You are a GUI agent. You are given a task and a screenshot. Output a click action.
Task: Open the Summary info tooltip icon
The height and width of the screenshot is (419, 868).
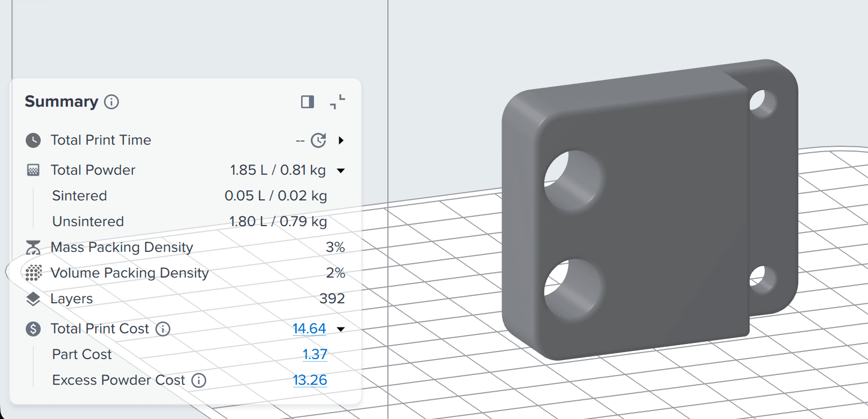point(111,102)
